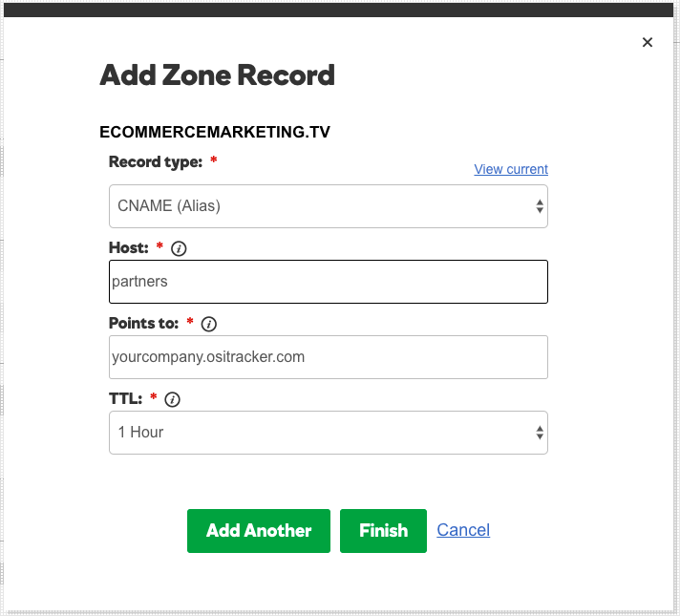
Task: Follow the View current link
Action: point(511,169)
